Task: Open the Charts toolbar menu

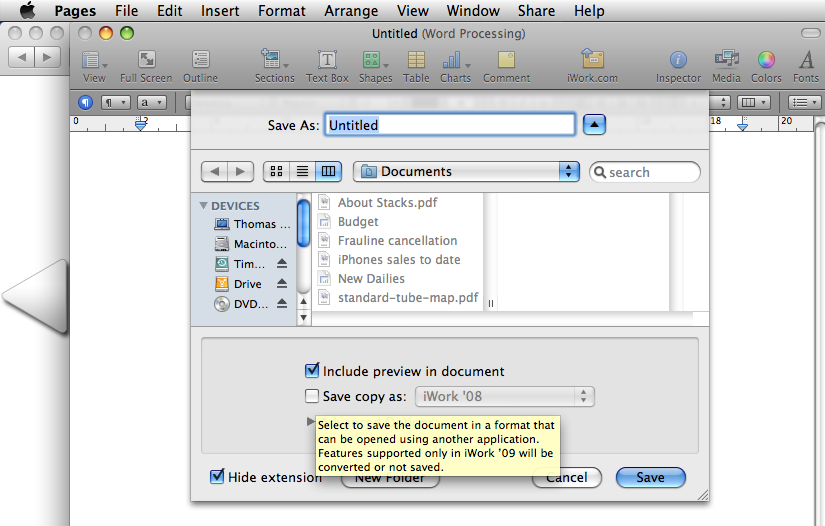Action: [456, 67]
